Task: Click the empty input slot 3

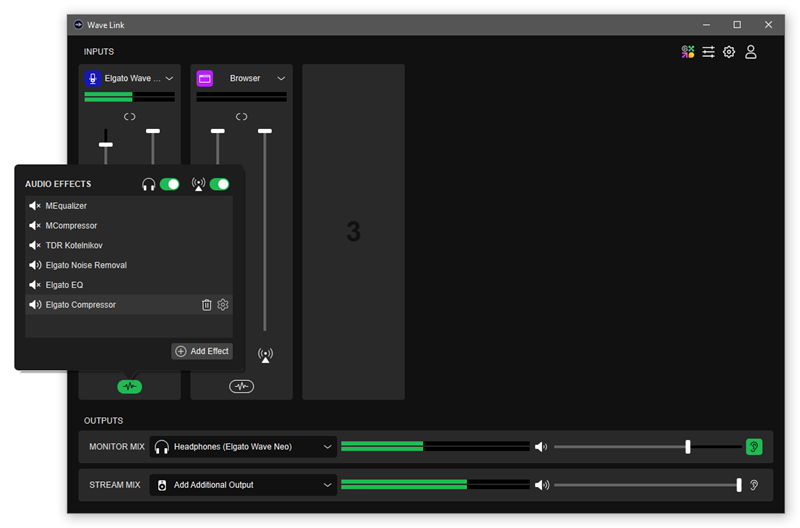Action: 353,232
